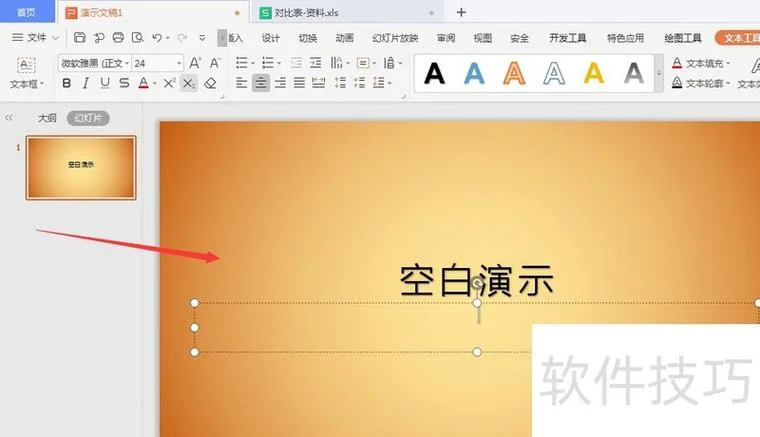Image resolution: width=760 pixels, height=437 pixels.
Task: Click the Print icon
Action: [118, 37]
